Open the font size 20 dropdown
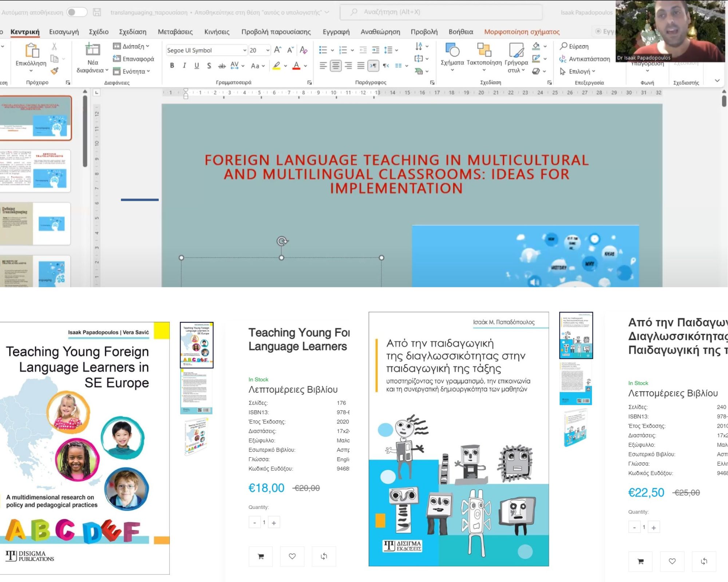This screenshot has width=728, height=582. (x=268, y=50)
